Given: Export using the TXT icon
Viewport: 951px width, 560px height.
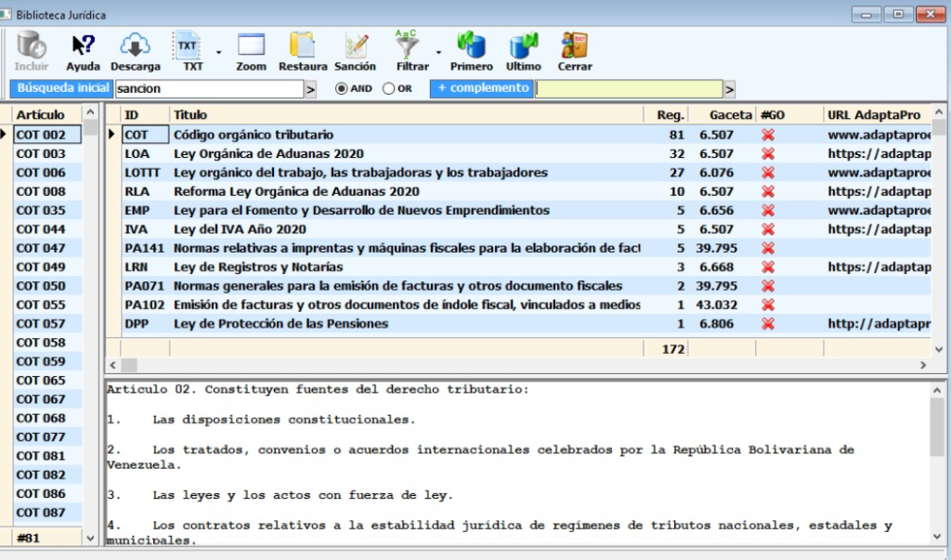Looking at the screenshot, I should click(189, 46).
